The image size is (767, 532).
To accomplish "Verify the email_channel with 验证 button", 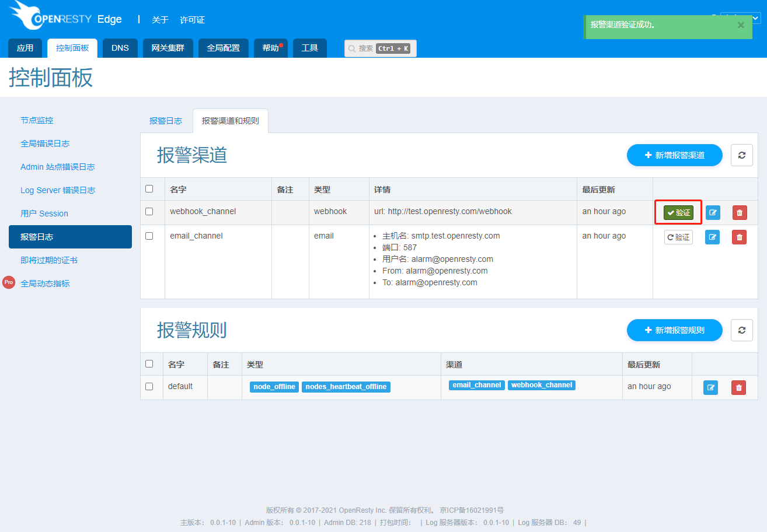I will [x=678, y=237].
